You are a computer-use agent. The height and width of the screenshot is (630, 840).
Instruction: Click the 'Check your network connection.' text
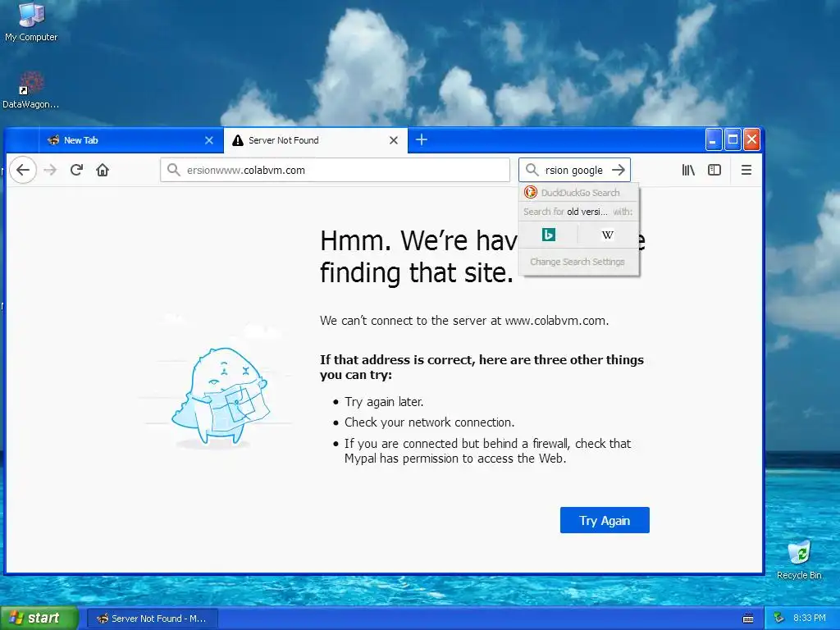(429, 422)
